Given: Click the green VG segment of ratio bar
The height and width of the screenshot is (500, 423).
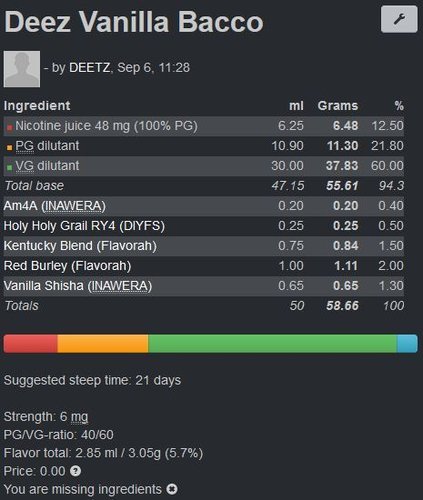Looking at the screenshot, I should [x=273, y=344].
